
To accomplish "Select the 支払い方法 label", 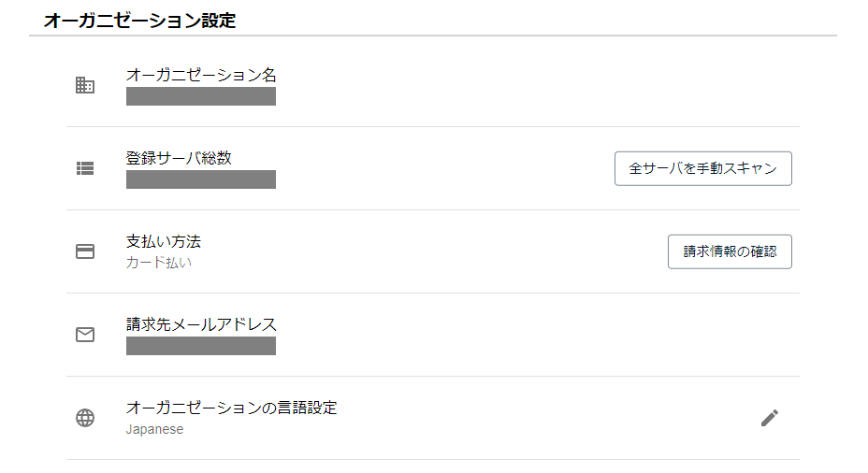I will point(164,241).
